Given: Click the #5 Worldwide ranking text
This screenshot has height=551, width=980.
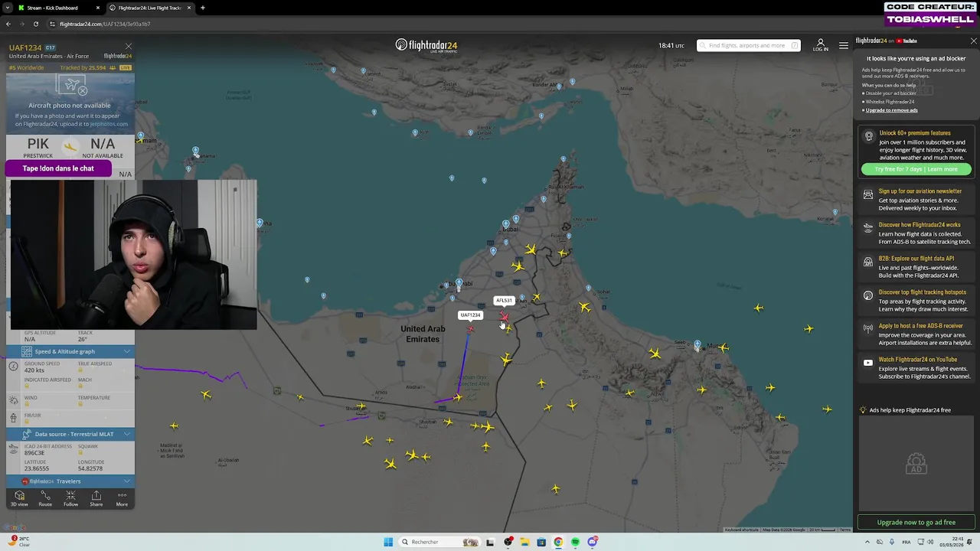Looking at the screenshot, I should pyautogui.click(x=26, y=67).
